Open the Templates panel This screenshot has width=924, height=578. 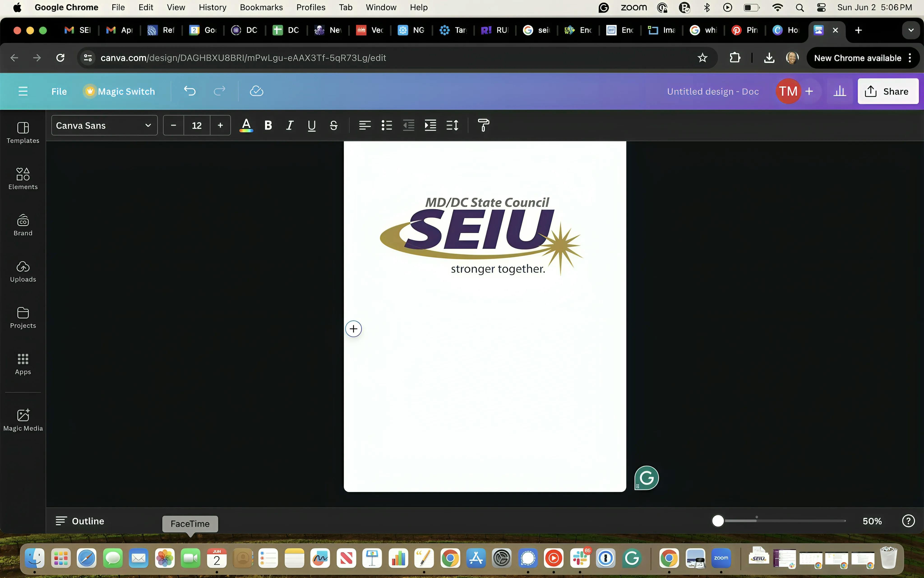tap(23, 133)
